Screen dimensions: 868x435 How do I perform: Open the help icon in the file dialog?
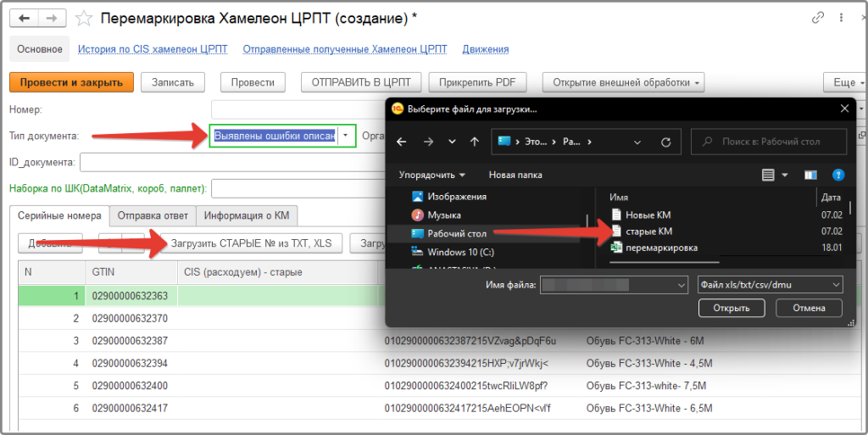point(838,175)
